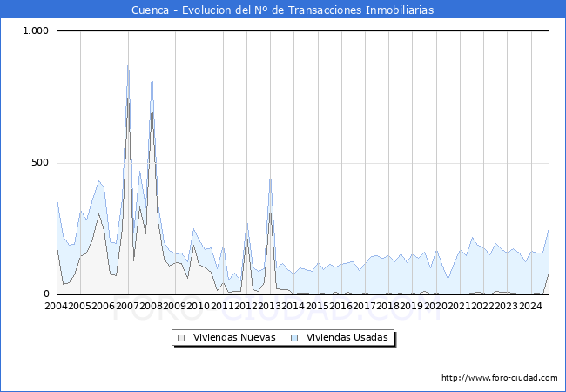
Task: Click the 500 y-axis value label
Action: (x=41, y=163)
